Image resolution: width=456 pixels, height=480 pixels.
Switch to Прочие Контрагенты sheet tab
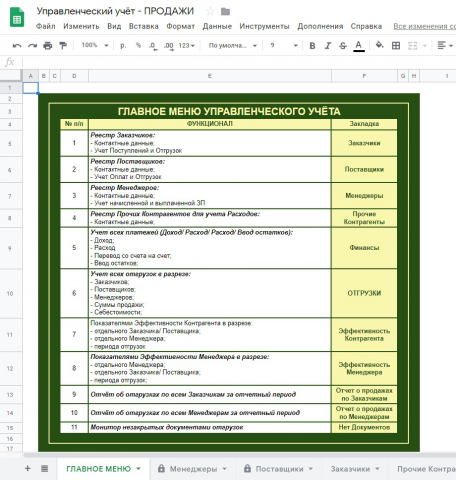pyautogui.click(x=426, y=469)
